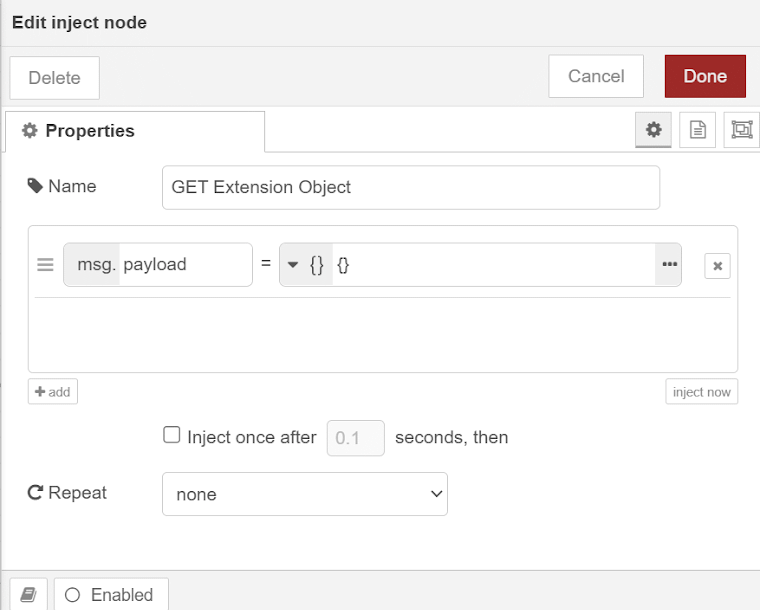The image size is (760, 610).
Task: Open the node appearance icon
Action: pyautogui.click(x=741, y=130)
